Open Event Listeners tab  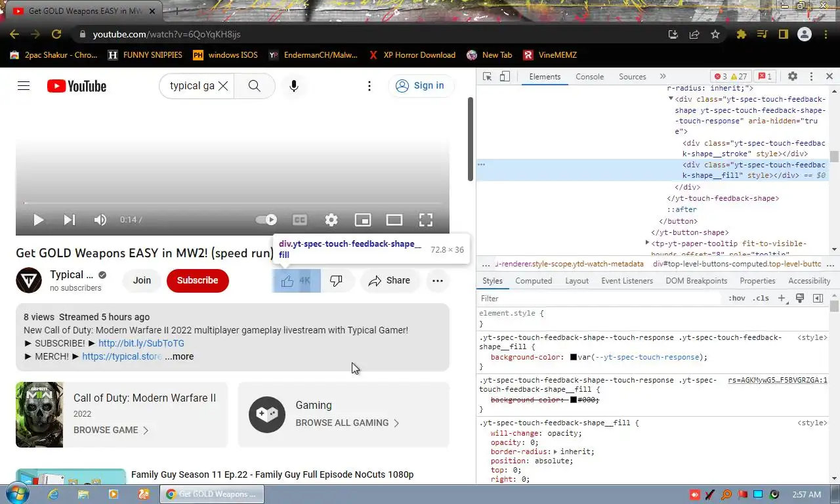(x=627, y=281)
